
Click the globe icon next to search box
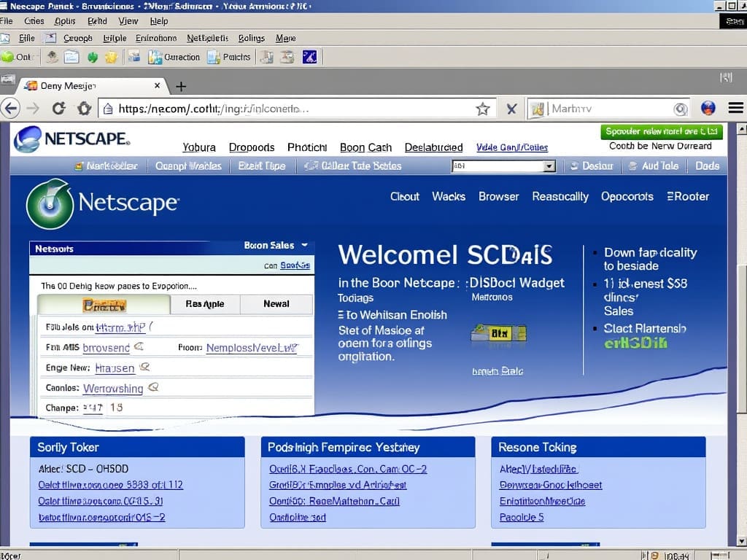(x=708, y=109)
